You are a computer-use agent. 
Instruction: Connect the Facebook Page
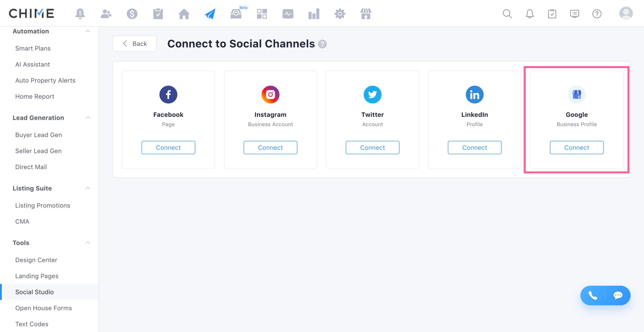(168, 148)
